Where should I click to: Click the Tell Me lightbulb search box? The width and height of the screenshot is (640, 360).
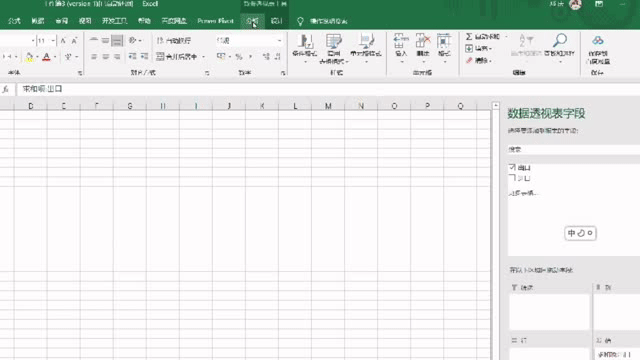click(322, 21)
